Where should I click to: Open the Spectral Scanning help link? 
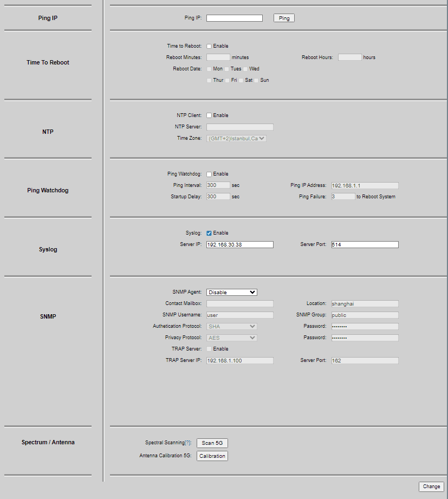188,443
